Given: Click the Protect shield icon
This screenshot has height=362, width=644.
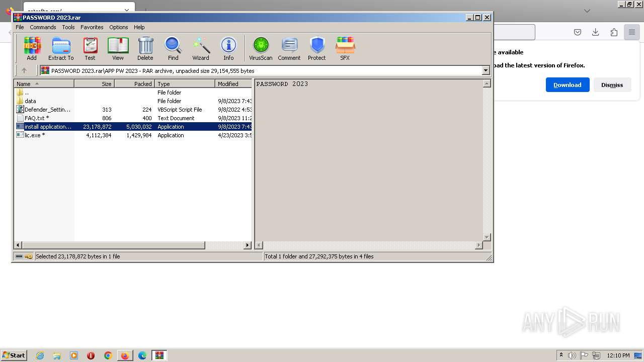Looking at the screenshot, I should coord(317,49).
